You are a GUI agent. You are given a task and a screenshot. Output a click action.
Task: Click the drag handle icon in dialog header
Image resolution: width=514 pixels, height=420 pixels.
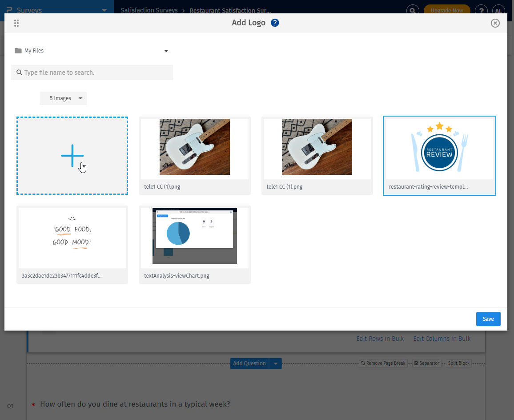pos(16,23)
